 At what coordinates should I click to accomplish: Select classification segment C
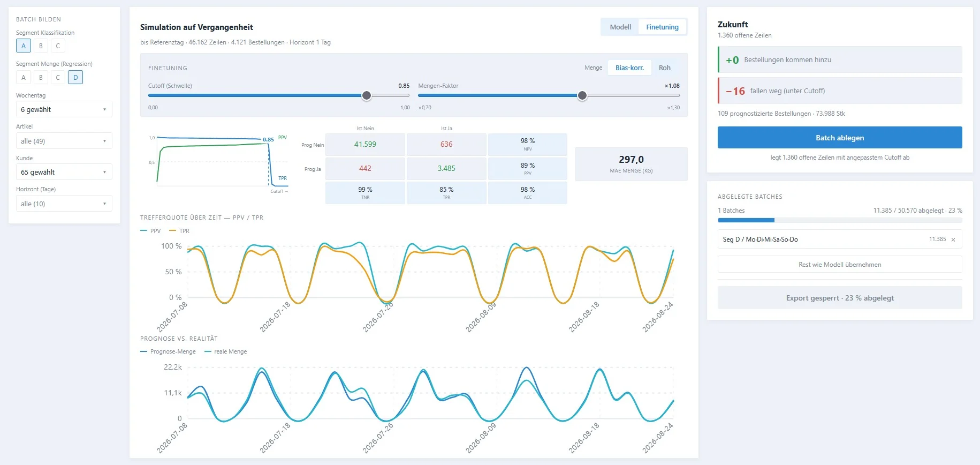[x=58, y=46]
